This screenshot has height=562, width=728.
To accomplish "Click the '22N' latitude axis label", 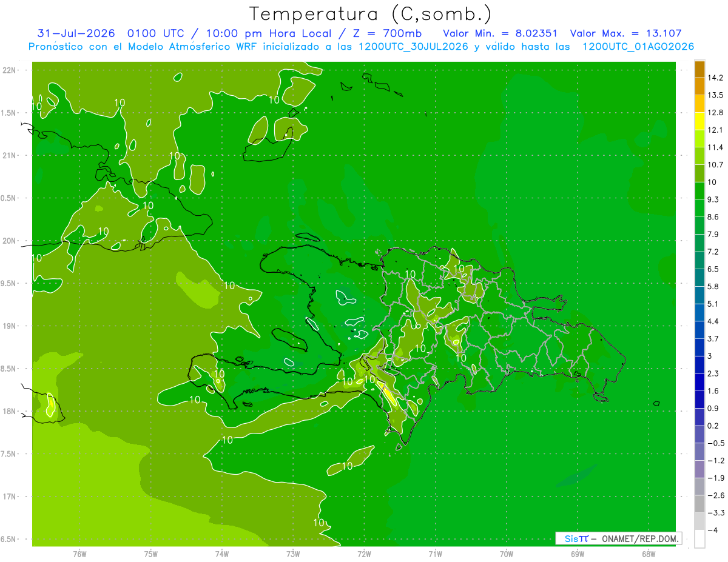I will [10, 70].
